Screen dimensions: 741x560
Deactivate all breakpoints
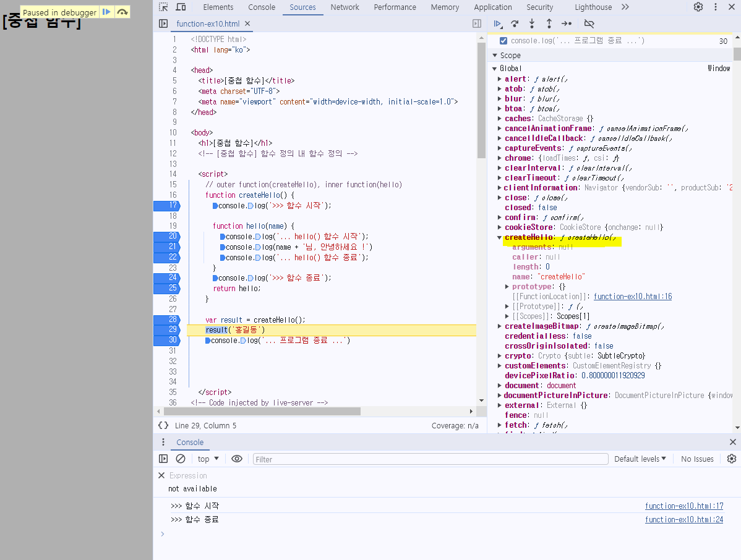(x=589, y=23)
